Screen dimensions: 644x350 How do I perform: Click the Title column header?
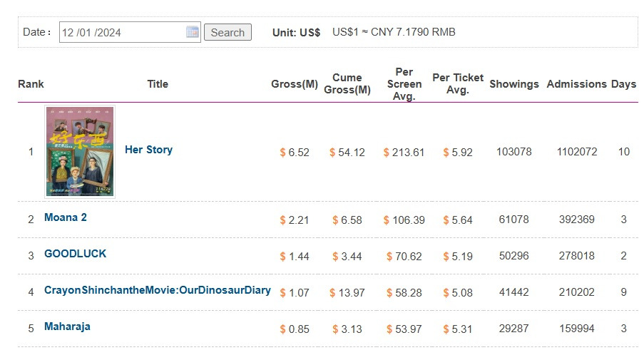tap(158, 84)
